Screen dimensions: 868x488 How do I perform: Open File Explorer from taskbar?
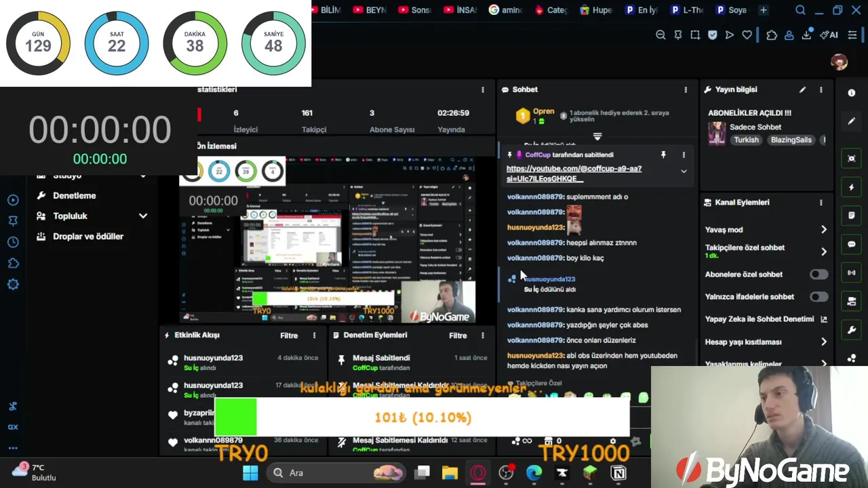tap(450, 473)
